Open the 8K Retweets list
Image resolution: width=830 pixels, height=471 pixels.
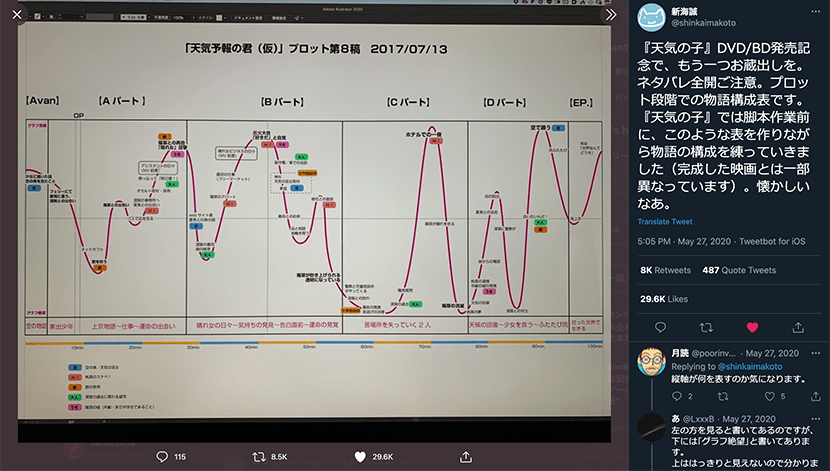tap(664, 270)
